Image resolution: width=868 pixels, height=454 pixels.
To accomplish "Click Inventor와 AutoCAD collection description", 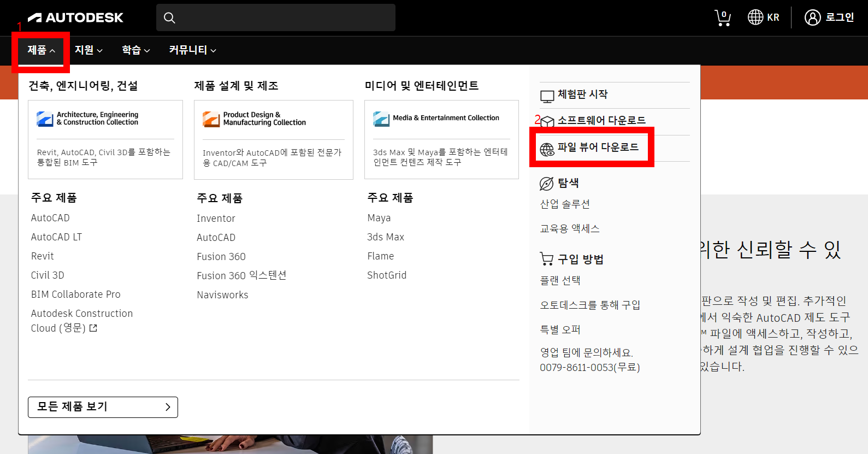I will [272, 158].
